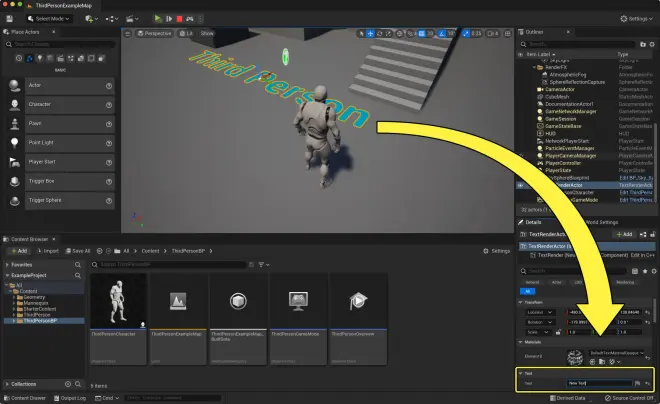This screenshot has height=404, width=660.
Task: Select Recently Placed clock category icon
Action: pyautogui.click(x=19, y=58)
